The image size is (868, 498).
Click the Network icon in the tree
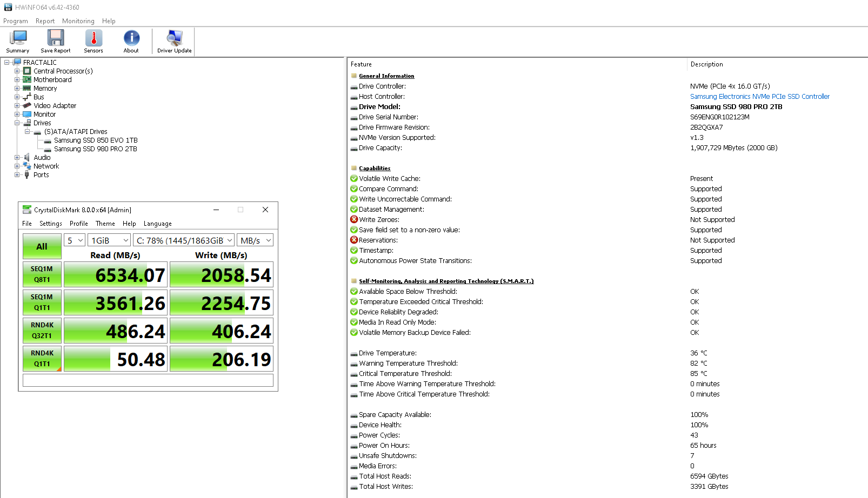click(27, 166)
